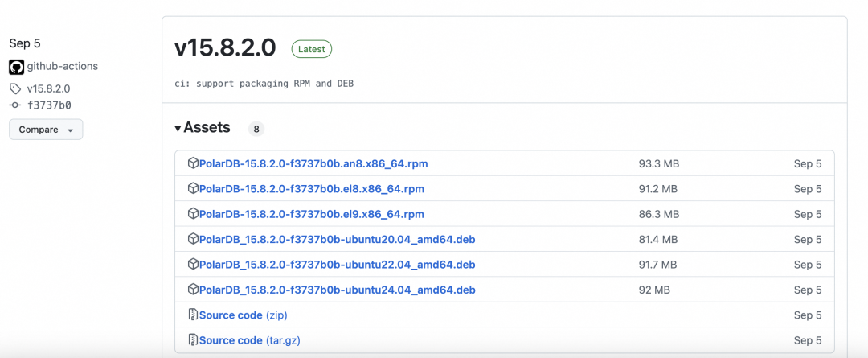The image size is (868, 358).
Task: Click the commit icon beside f3737b0
Action: 15,105
